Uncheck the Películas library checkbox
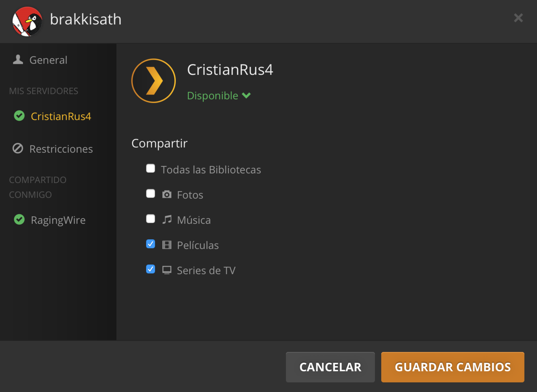Screen dimensions: 537x392 click(x=151, y=244)
